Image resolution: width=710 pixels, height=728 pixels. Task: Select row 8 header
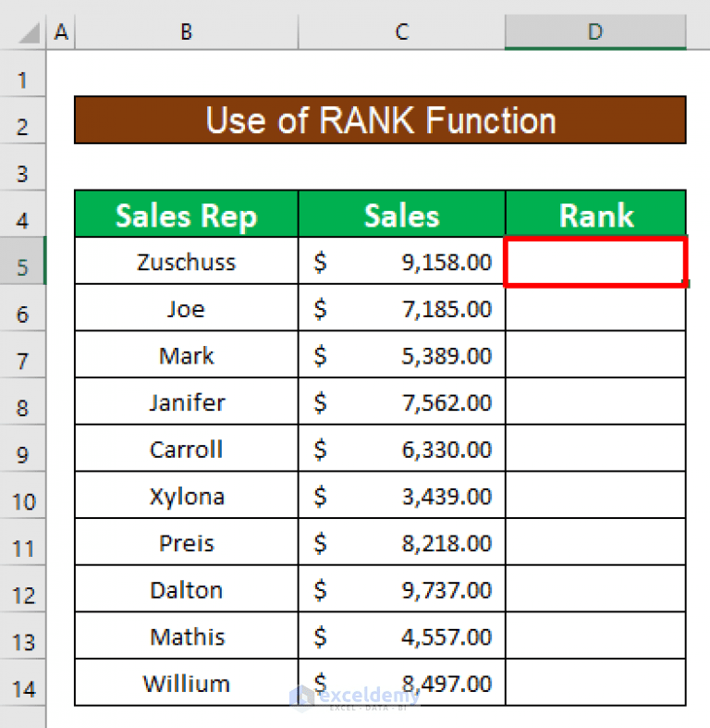click(23, 401)
